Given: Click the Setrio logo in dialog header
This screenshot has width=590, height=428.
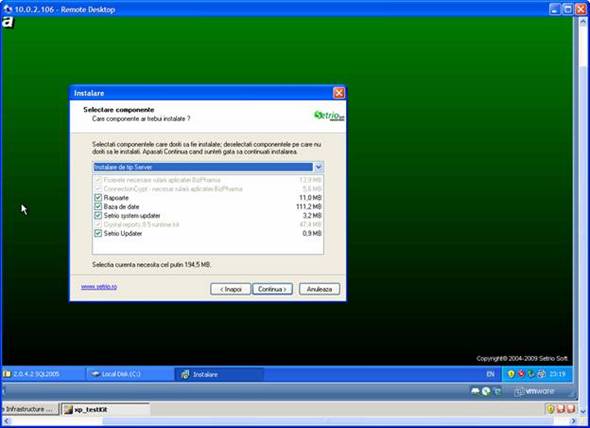Looking at the screenshot, I should point(329,116).
